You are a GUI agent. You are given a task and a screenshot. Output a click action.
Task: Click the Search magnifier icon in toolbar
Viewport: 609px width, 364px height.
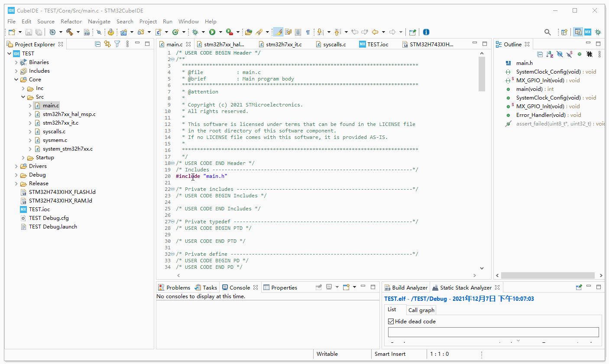point(547,32)
